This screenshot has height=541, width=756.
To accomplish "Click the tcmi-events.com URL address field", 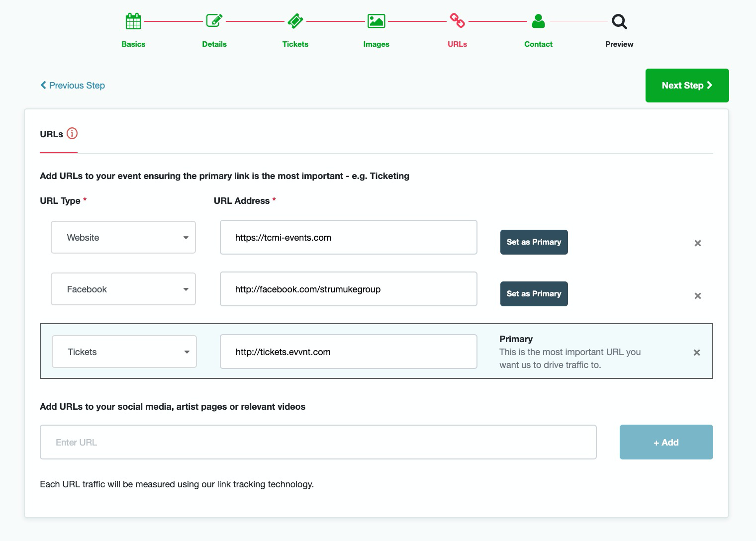I will click(349, 237).
